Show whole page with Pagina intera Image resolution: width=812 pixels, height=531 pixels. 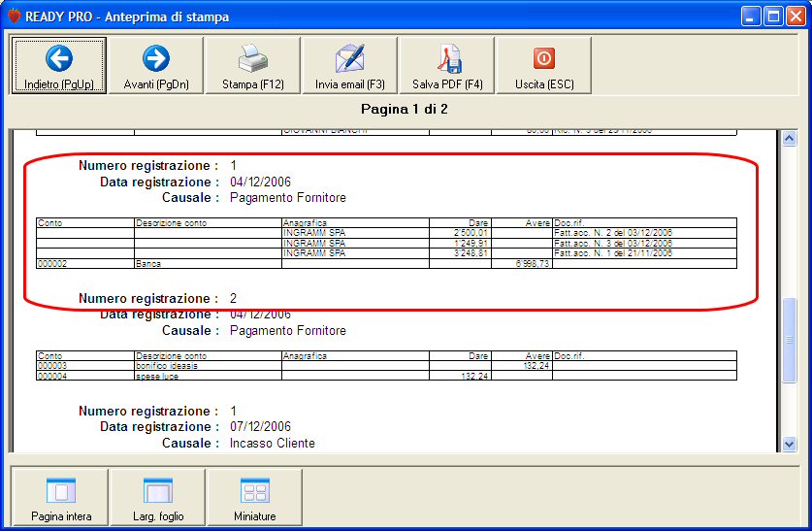point(60,497)
